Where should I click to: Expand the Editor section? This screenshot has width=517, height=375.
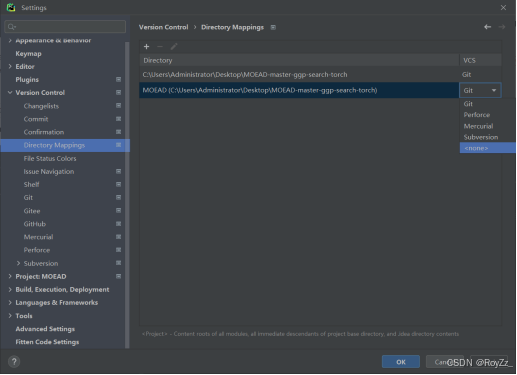tap(10, 66)
